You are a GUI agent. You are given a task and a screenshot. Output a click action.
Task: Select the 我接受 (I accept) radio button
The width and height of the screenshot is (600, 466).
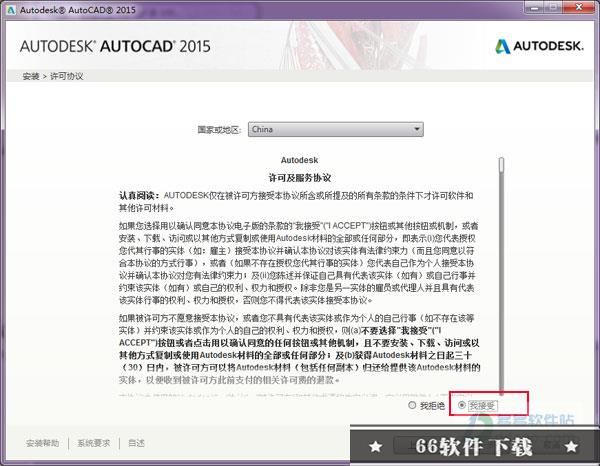[462, 405]
